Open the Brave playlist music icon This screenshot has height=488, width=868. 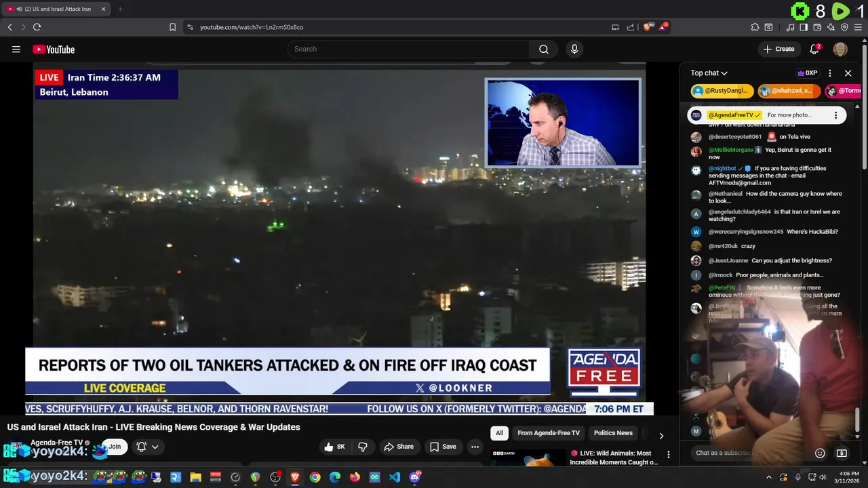pos(791,27)
